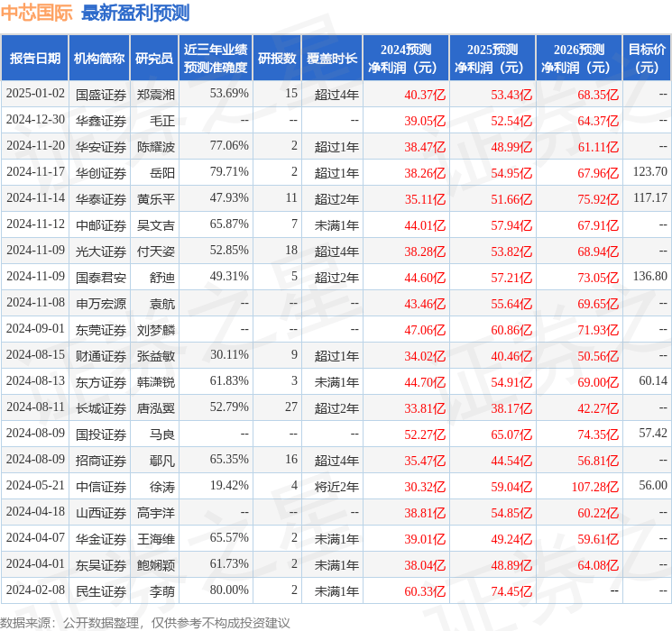Screen dimensions: 672x631
Task: Select the 中信证券 institution cell
Action: [x=101, y=486]
